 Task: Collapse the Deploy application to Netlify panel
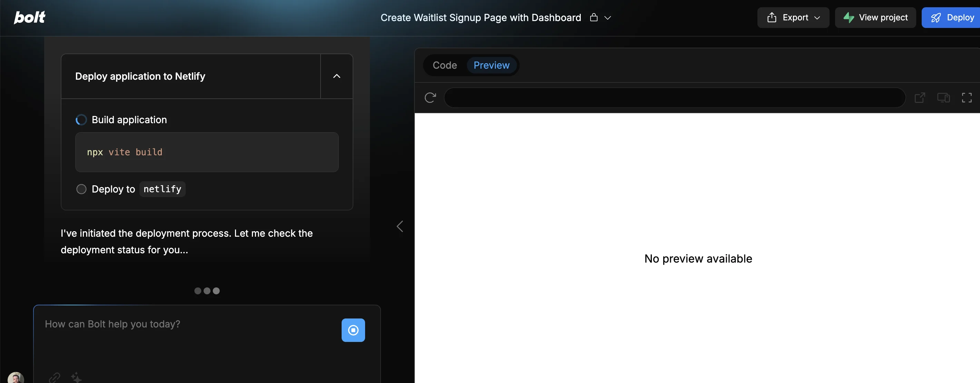pos(336,77)
